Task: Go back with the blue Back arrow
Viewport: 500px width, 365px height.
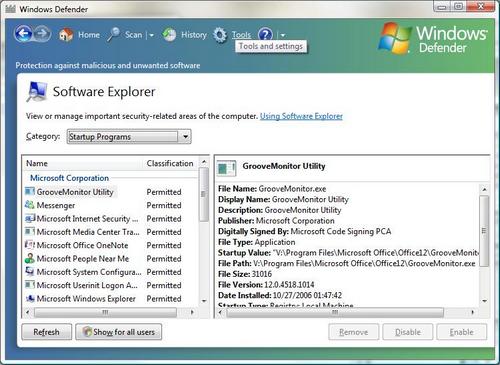Action: click(x=23, y=34)
